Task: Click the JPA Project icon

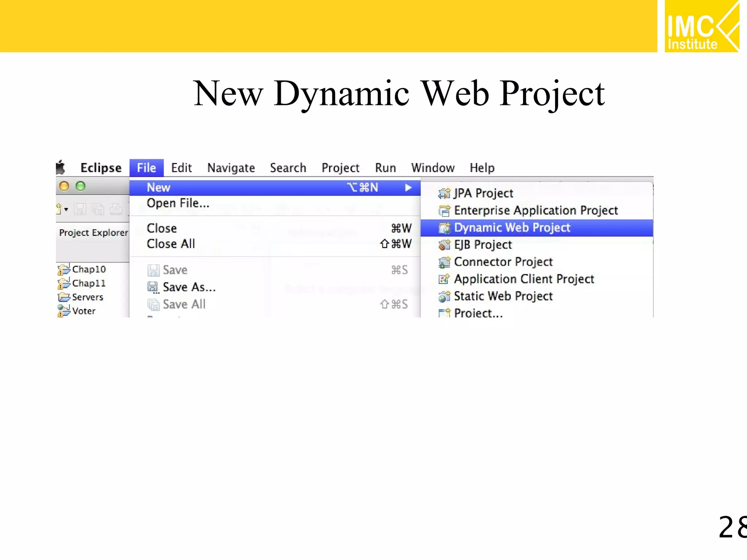Action: 444,193
